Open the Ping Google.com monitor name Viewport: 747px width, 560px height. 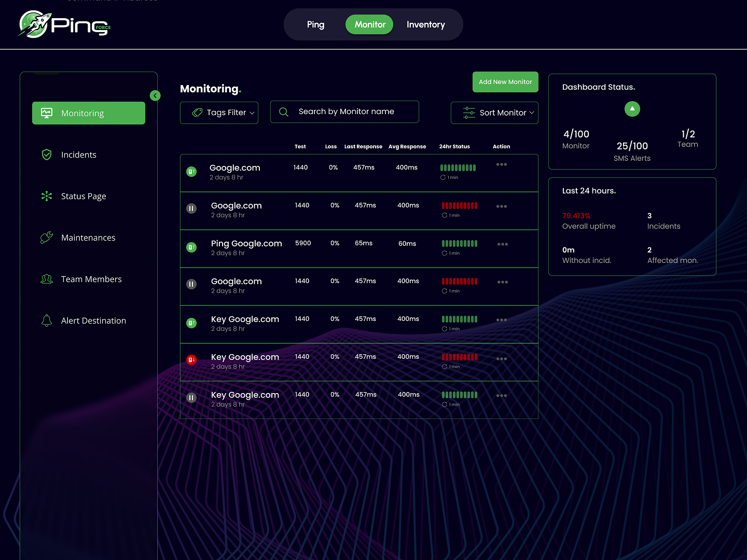[x=246, y=243]
